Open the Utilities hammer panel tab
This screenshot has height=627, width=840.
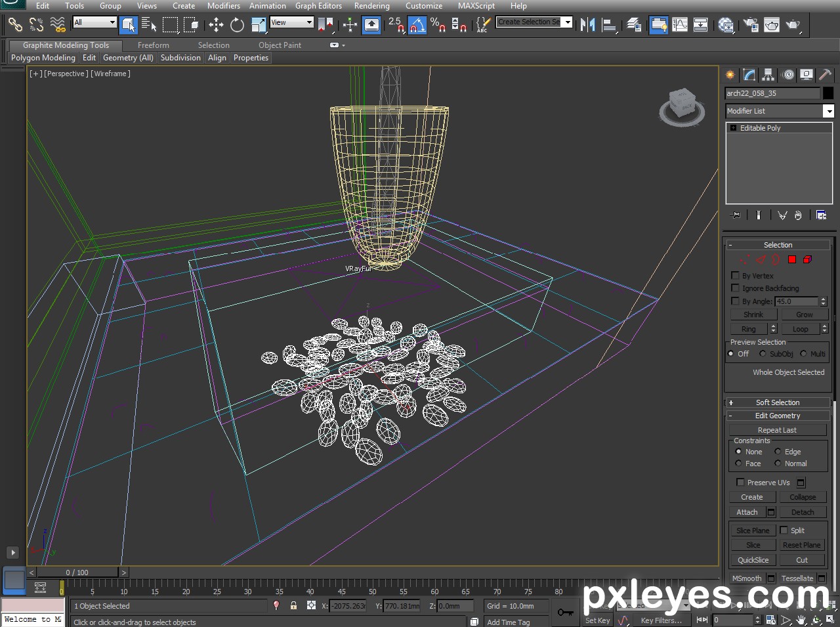826,75
